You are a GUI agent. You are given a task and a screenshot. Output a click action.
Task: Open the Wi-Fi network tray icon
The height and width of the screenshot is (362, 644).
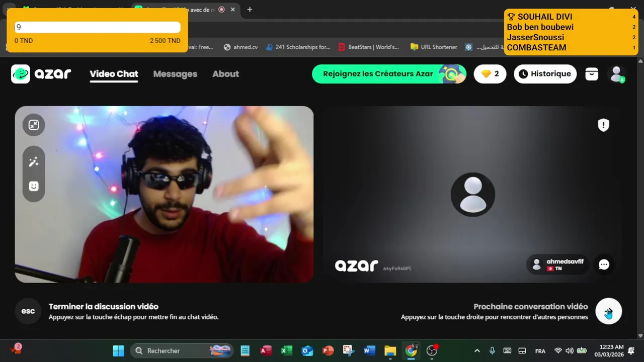[x=558, y=350]
